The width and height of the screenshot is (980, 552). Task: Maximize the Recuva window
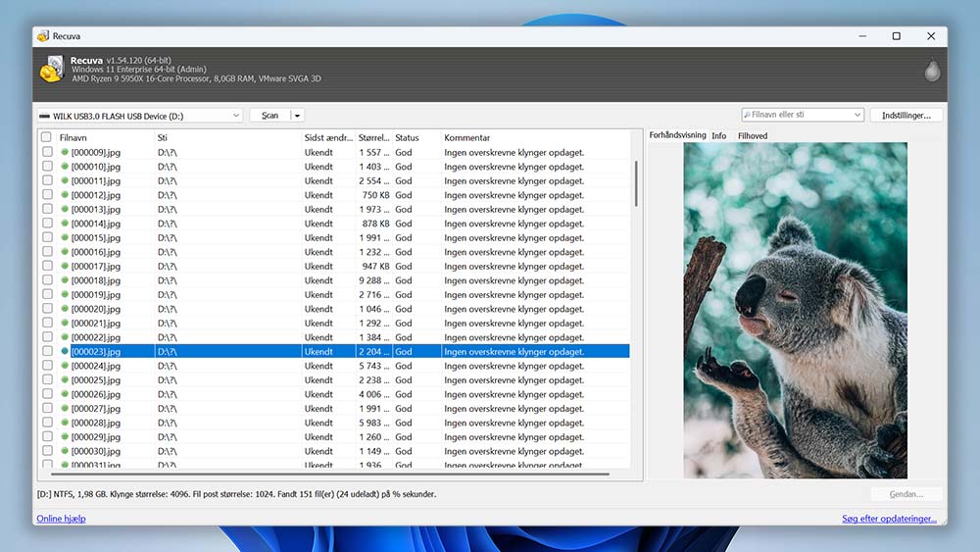pos(897,36)
